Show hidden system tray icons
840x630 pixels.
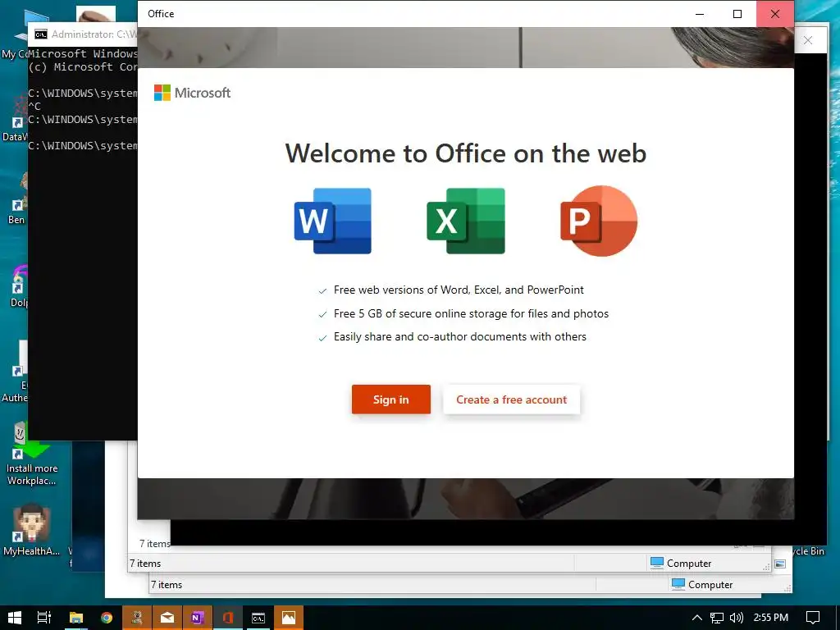(x=697, y=618)
